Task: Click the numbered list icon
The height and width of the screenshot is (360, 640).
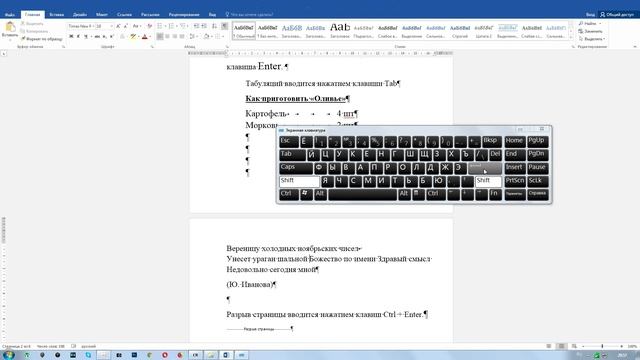Action: (171, 26)
